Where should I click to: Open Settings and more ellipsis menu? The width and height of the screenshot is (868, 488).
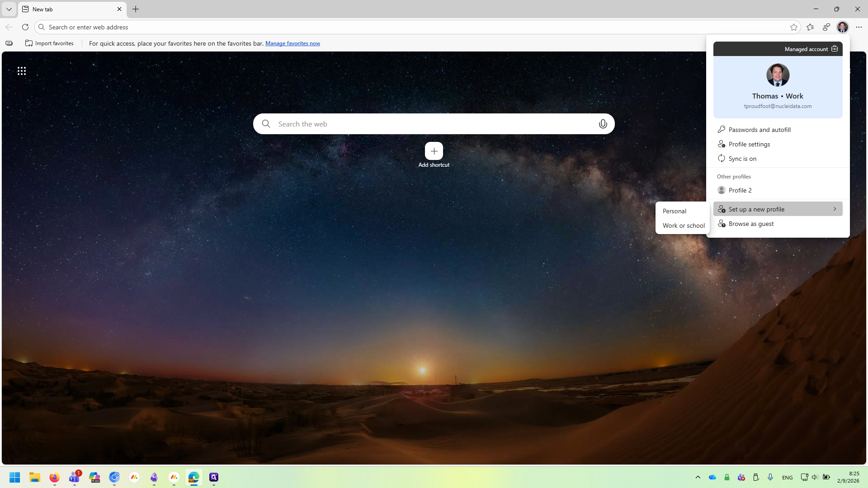(859, 27)
